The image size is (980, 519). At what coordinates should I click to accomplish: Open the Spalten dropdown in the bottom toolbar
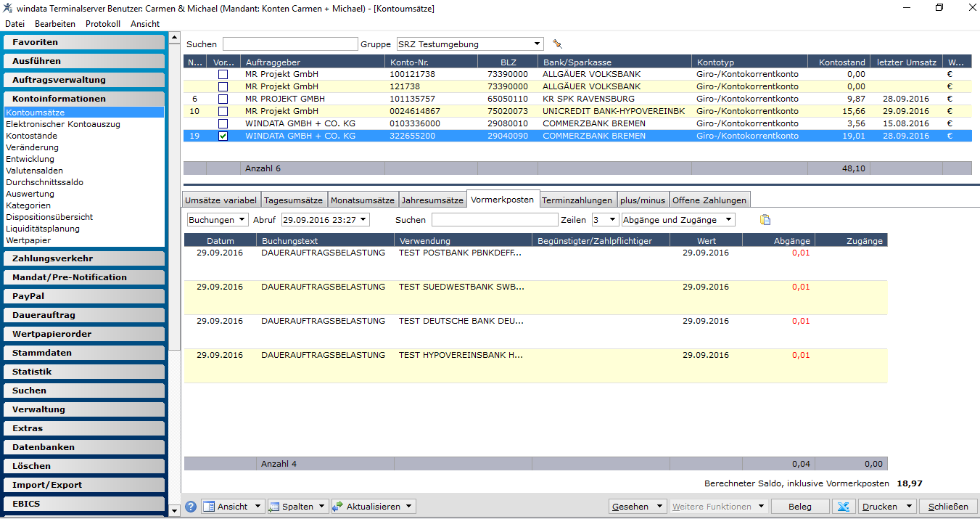[x=297, y=507]
